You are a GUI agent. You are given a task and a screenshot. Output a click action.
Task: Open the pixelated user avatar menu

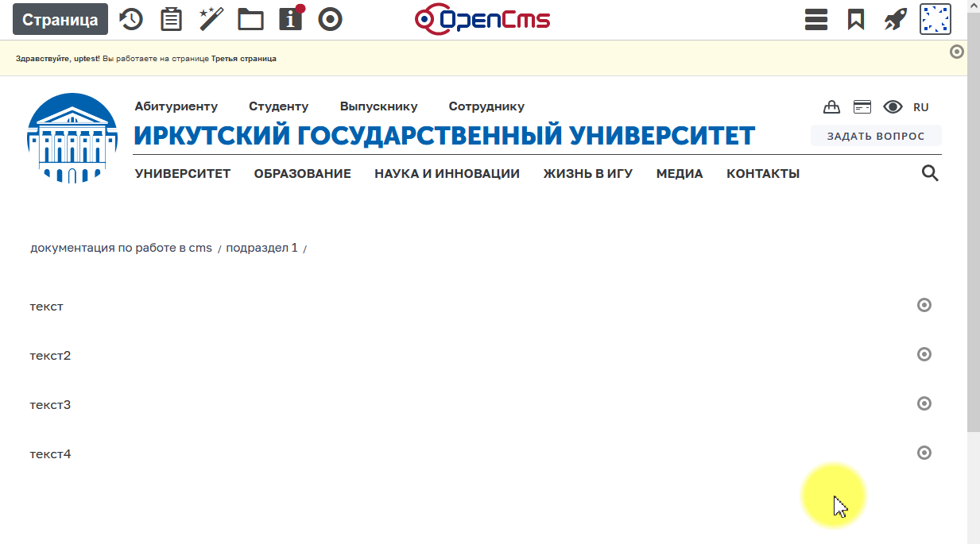point(935,18)
